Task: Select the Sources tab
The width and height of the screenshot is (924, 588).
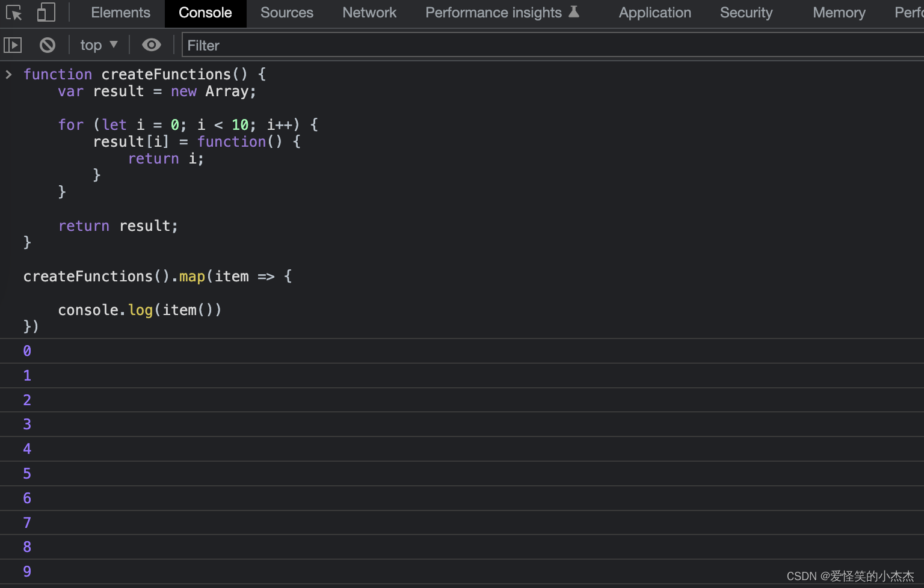Action: tap(286, 12)
